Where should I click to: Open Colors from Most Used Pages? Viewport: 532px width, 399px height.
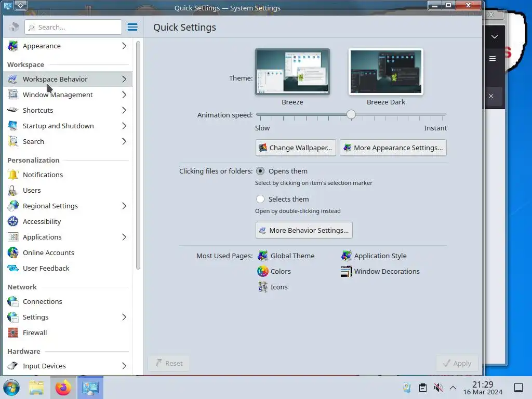[274, 271]
